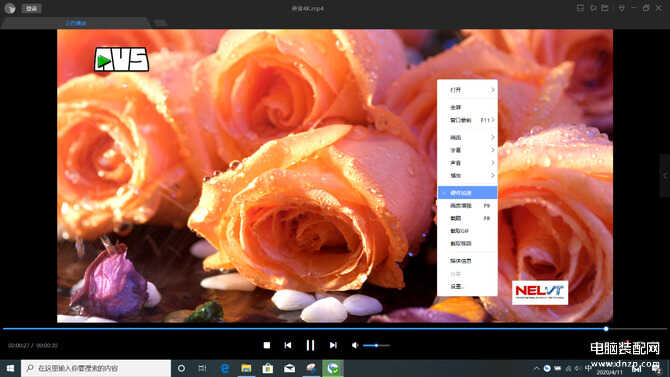Stop the video playback

[x=267, y=345]
